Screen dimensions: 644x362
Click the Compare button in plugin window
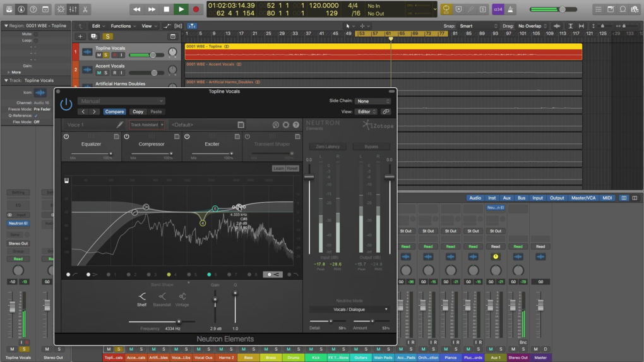[x=114, y=112]
